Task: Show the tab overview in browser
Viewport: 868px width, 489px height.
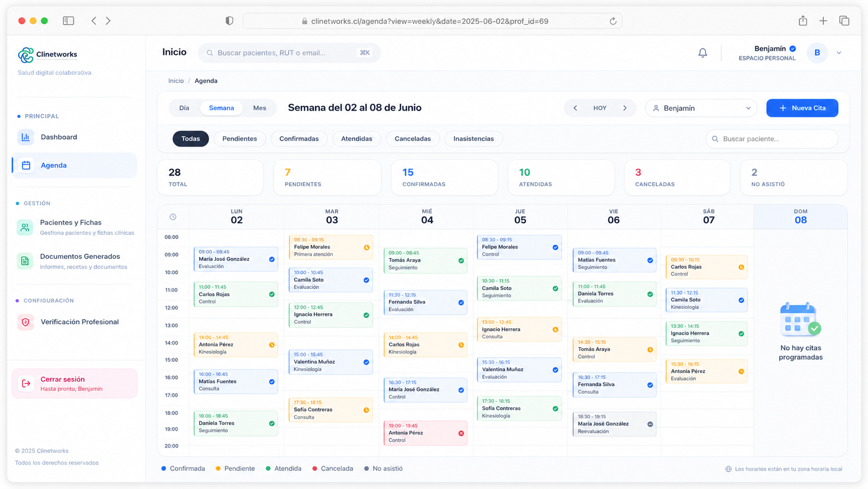Action: 844,21
